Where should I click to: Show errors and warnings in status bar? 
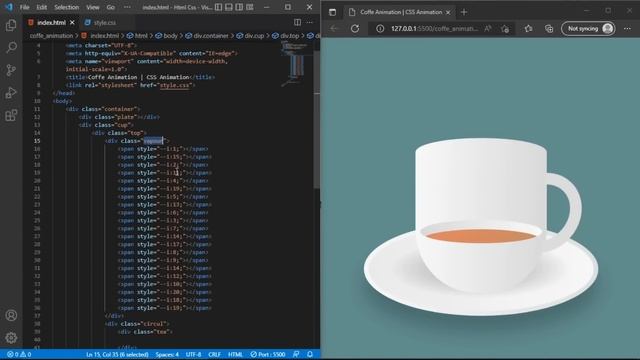(19, 354)
